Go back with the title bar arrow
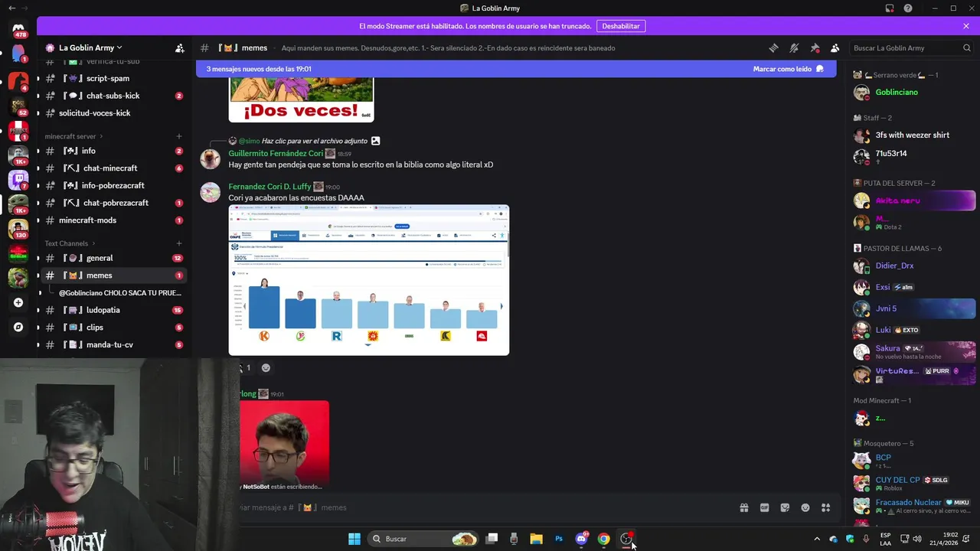The width and height of the screenshot is (980, 551). (11, 8)
